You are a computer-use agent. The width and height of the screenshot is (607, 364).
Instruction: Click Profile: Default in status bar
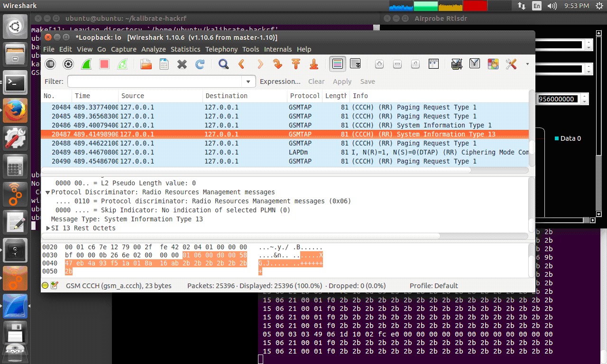(434, 286)
